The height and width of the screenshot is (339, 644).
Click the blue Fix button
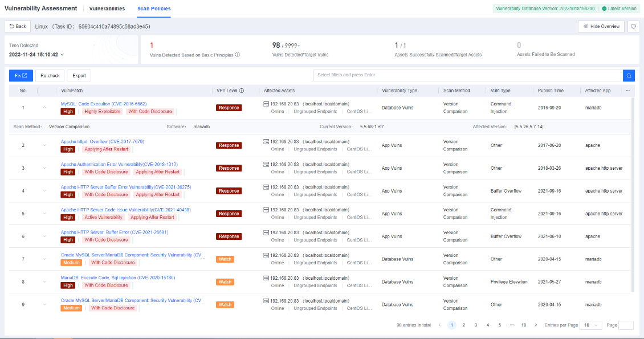[21, 75]
